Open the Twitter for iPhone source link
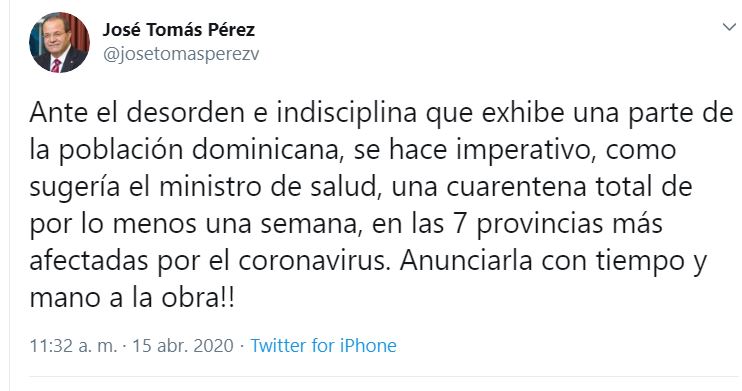 coord(323,346)
